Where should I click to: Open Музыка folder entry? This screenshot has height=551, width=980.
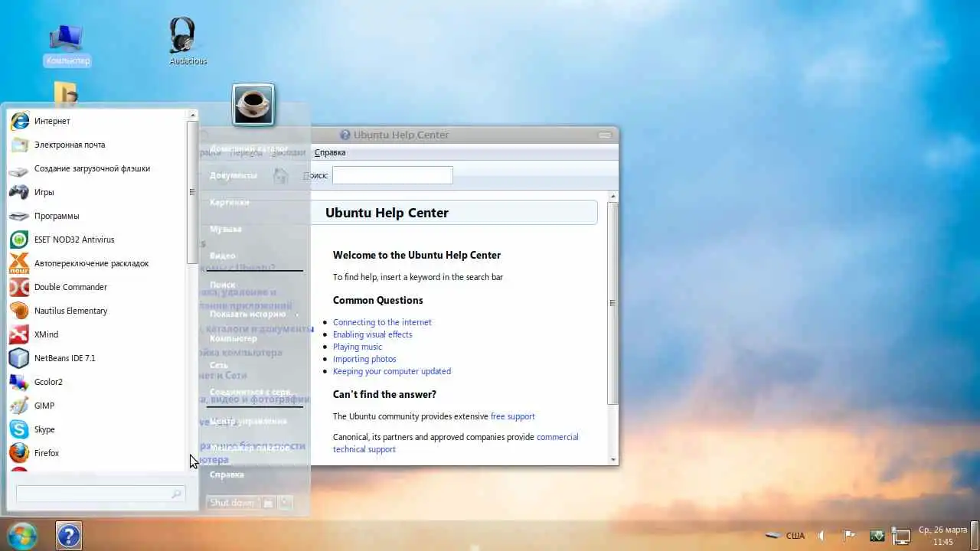tap(226, 229)
